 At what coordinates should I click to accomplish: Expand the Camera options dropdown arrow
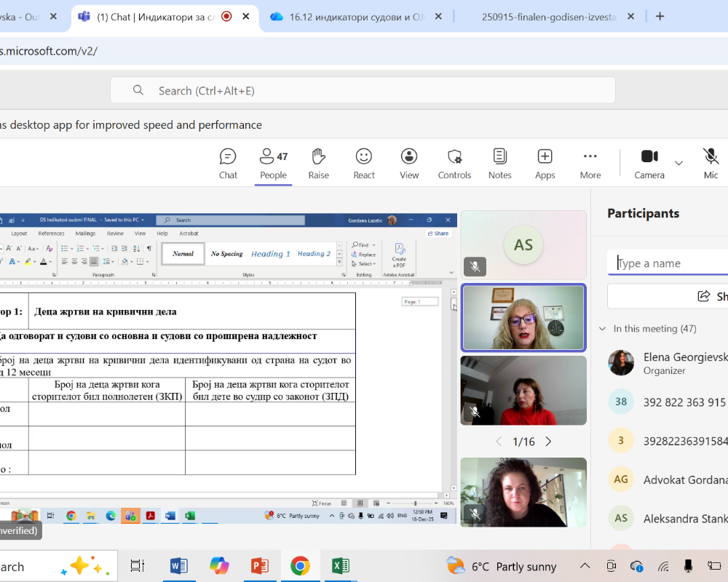678,163
